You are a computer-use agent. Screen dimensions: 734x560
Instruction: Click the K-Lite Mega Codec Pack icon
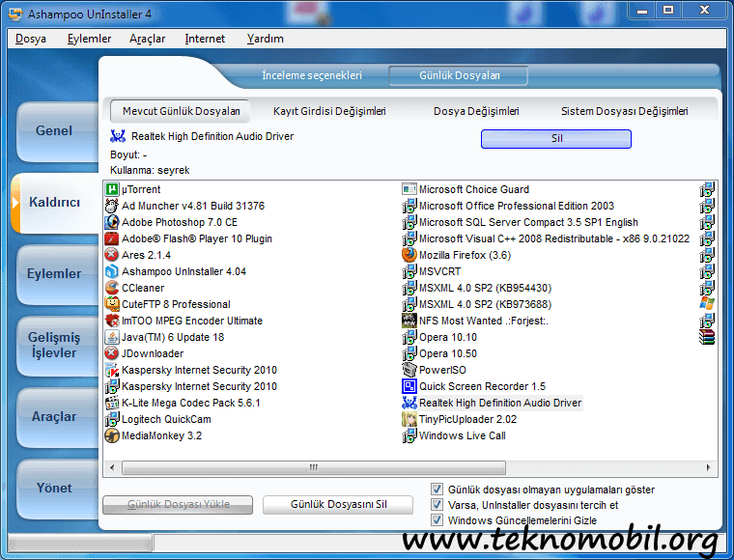pos(112,403)
